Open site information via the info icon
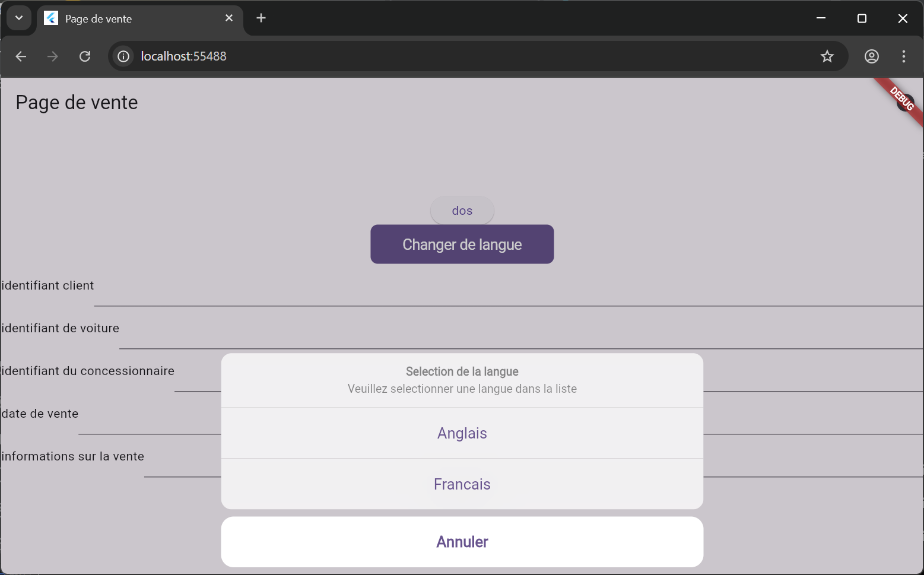The image size is (924, 575). click(123, 56)
